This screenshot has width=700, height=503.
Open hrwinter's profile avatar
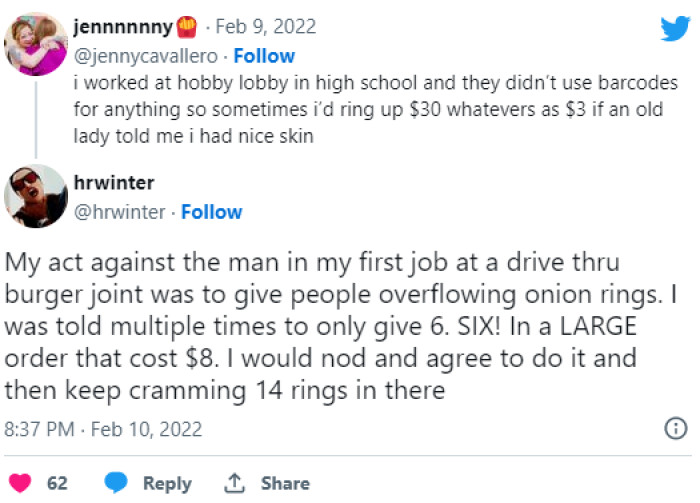tap(35, 196)
